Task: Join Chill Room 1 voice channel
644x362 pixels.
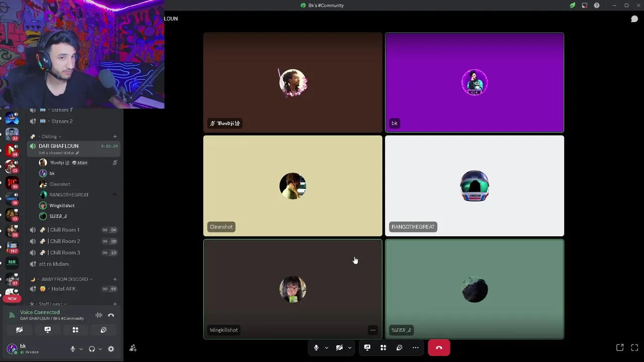Action: [x=73, y=230]
